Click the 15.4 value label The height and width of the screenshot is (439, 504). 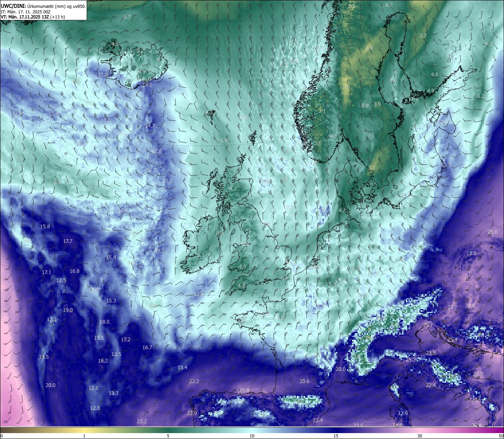111,257
